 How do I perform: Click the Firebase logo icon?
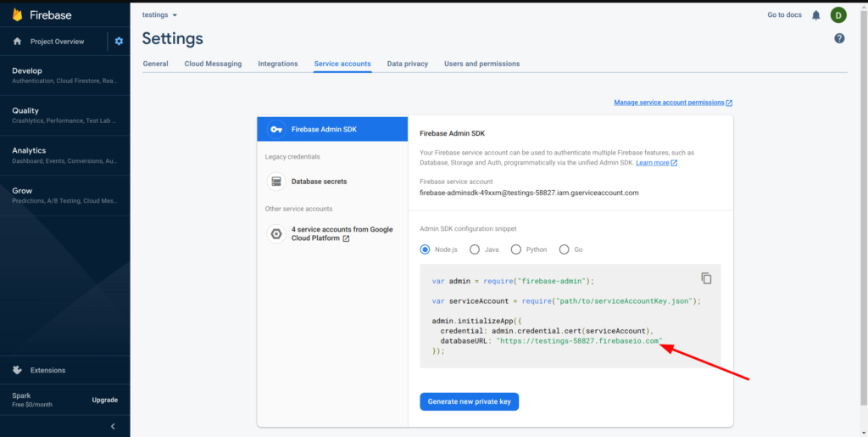pos(17,15)
